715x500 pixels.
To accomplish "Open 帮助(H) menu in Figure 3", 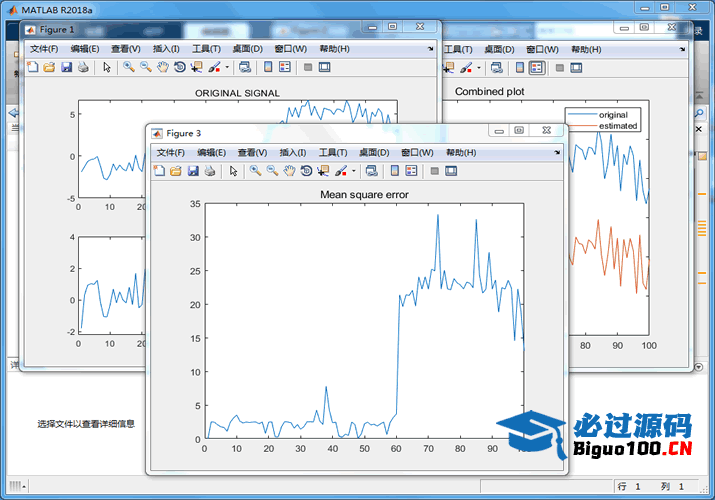I will pyautogui.click(x=461, y=153).
